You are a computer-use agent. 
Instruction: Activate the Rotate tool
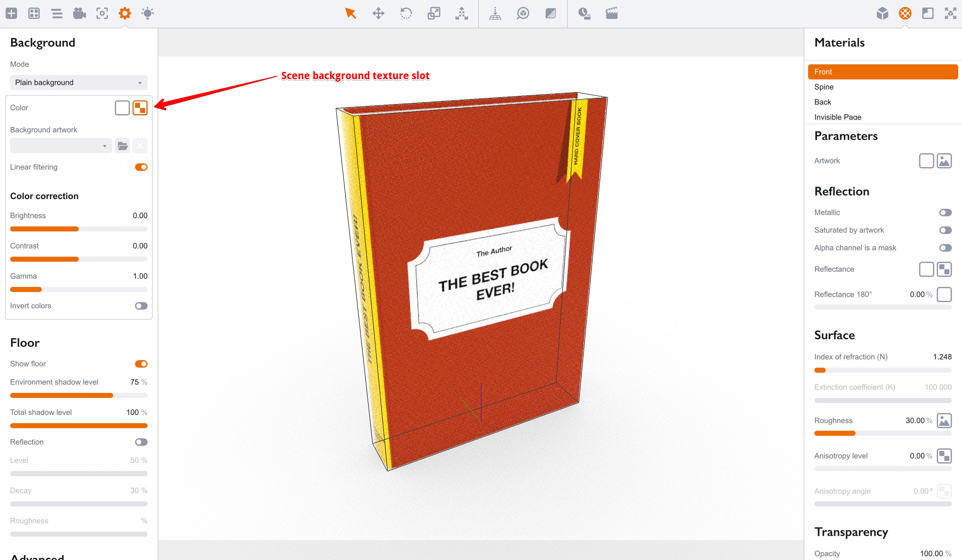click(x=406, y=13)
